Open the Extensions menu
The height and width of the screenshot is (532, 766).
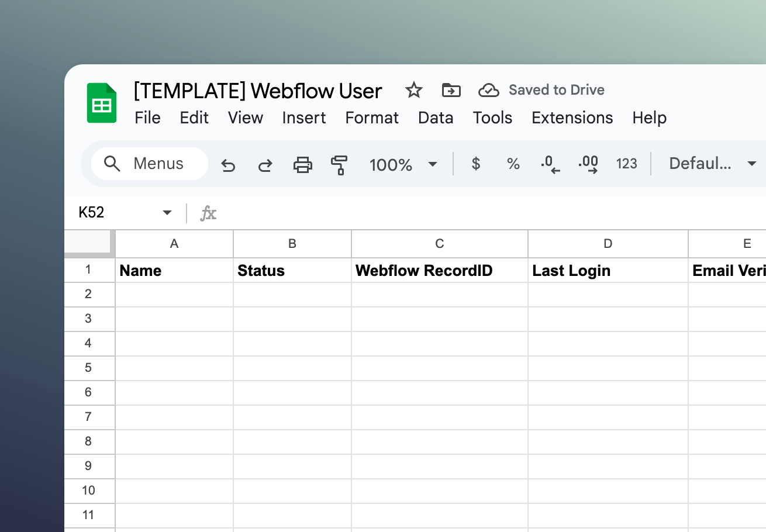point(572,118)
